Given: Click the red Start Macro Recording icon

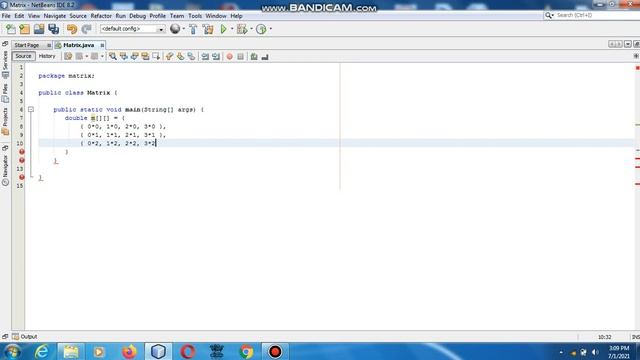Looking at the screenshot, I should 230,57.
